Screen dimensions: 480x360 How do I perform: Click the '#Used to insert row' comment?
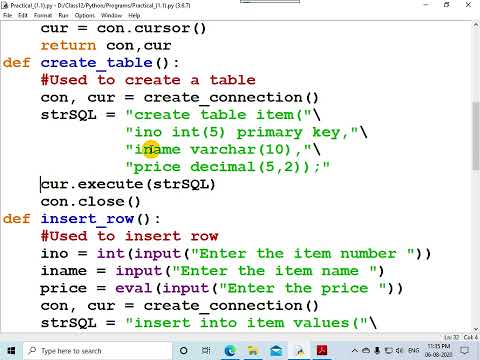point(129,236)
